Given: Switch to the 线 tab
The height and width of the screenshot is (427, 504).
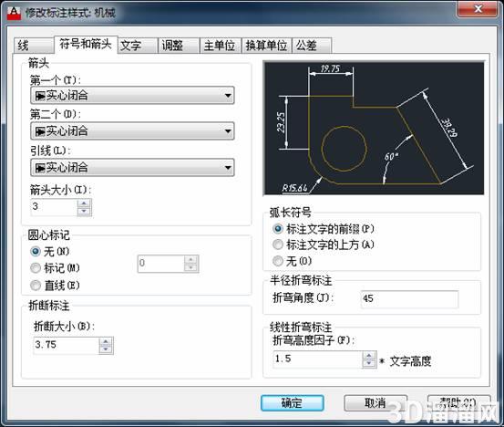Looking at the screenshot, I should click(x=34, y=46).
